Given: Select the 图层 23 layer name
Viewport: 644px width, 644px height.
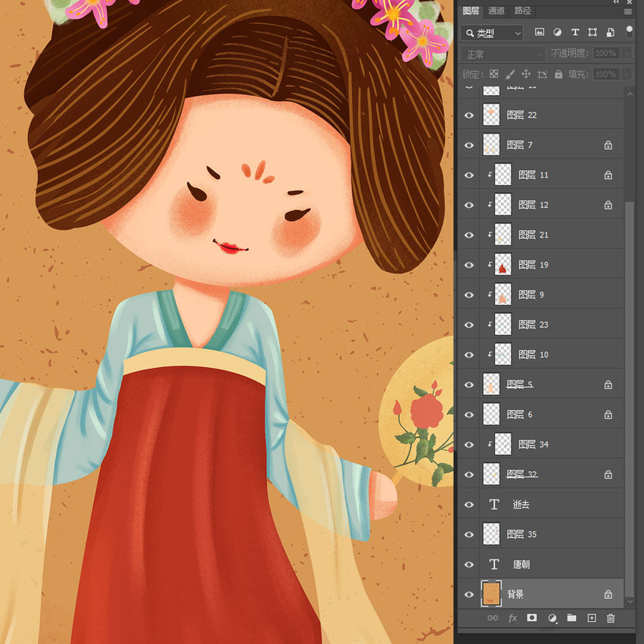Looking at the screenshot, I should 533,325.
